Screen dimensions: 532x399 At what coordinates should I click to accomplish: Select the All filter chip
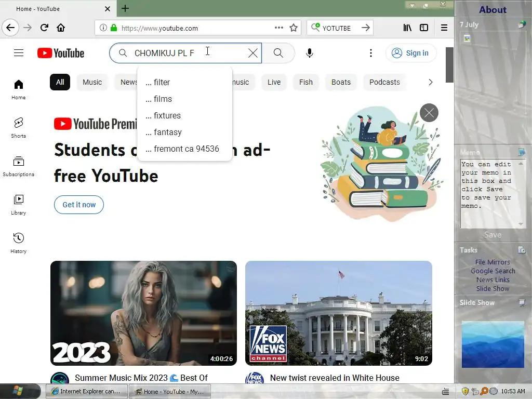click(60, 82)
